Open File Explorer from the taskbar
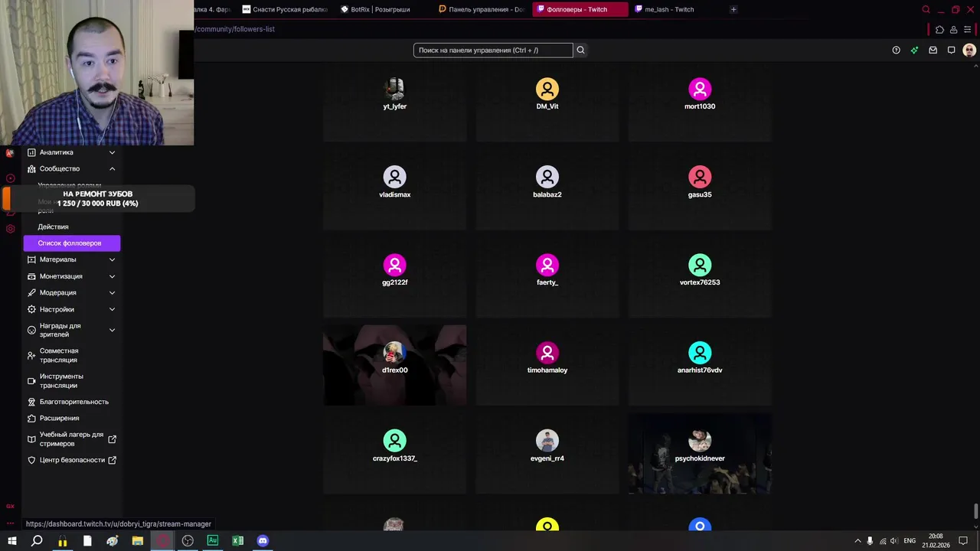 coord(137,540)
